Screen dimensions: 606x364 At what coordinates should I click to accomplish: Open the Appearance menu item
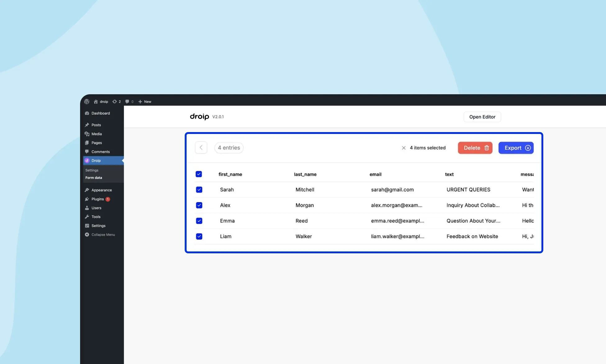tap(102, 190)
